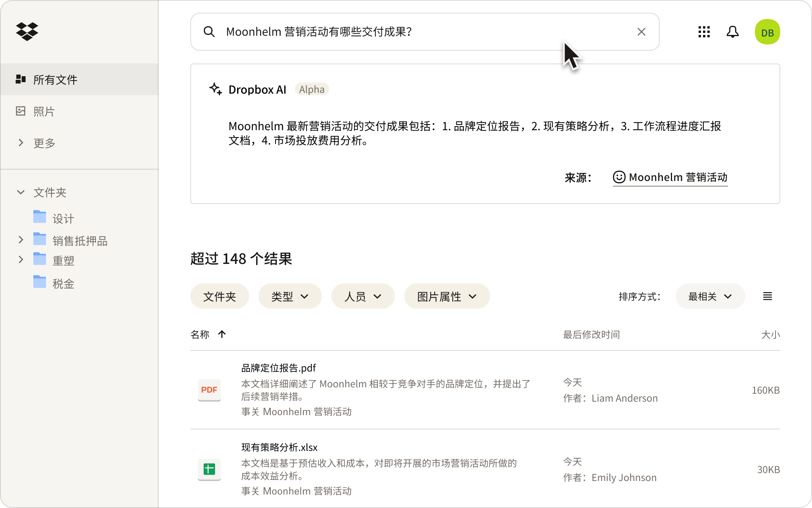Click the 最后修改时间 column header

click(x=591, y=335)
